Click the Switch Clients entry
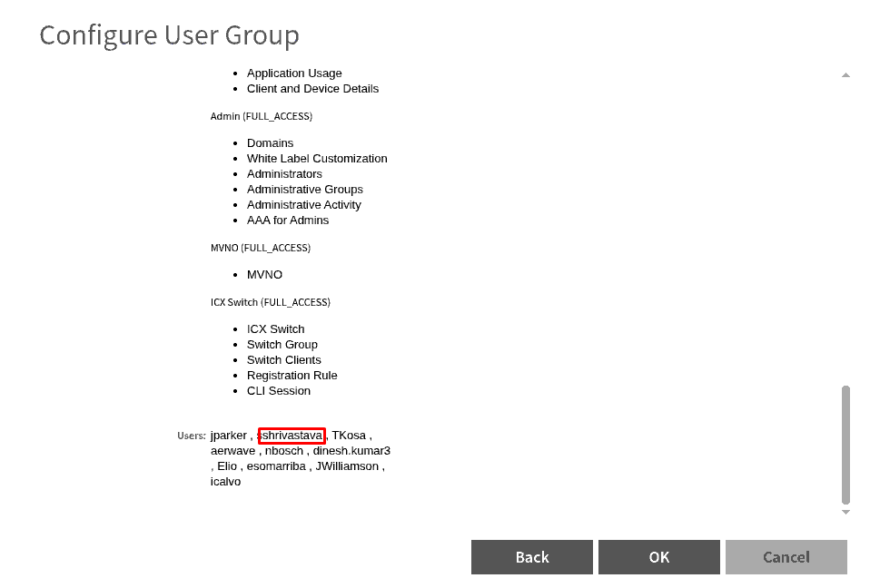 point(283,360)
